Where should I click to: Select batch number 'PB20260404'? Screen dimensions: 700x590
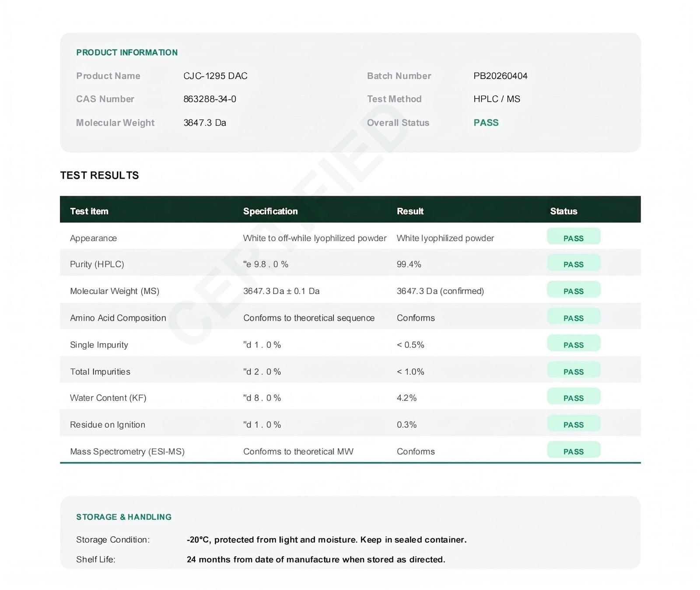[x=500, y=76]
